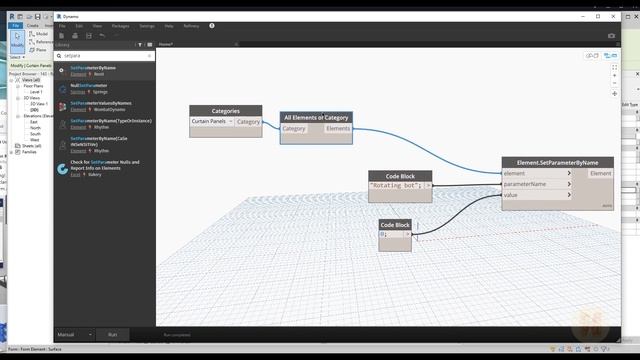Collapse the Elevations tree node

click(18, 116)
